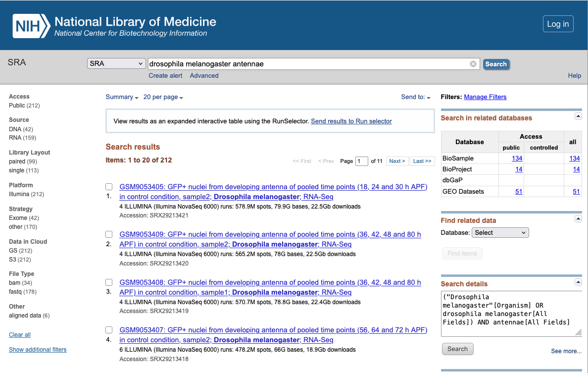Tick checkbox for result GSM9053405

(x=109, y=187)
